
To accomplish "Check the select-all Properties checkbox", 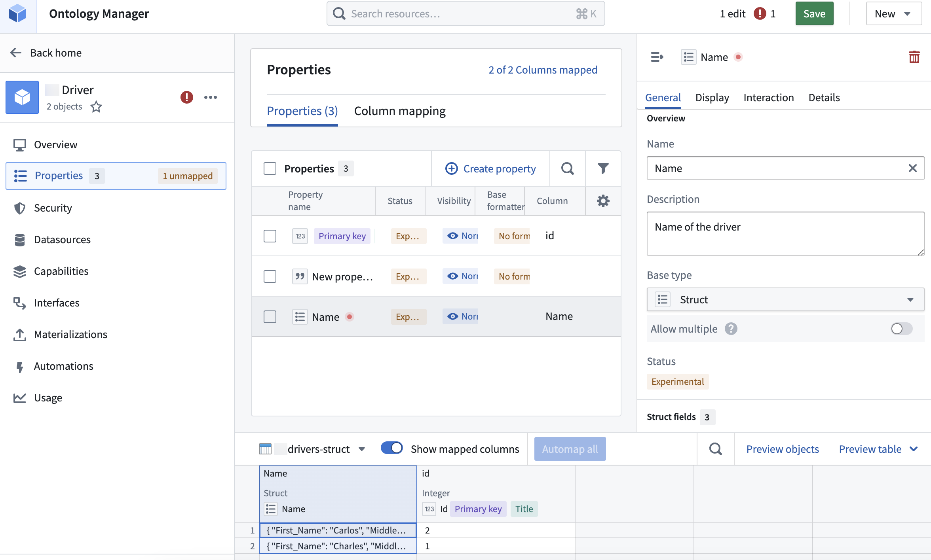I will pos(270,169).
